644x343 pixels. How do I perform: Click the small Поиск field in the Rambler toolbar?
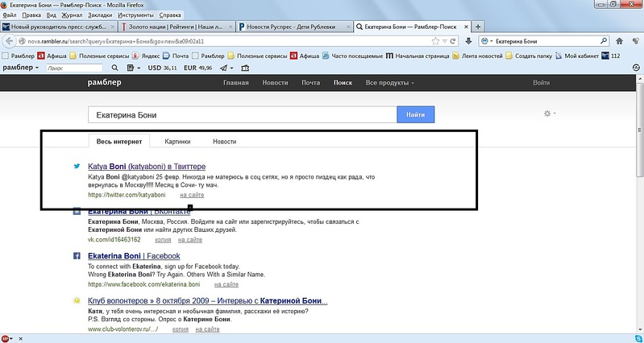coord(74,68)
